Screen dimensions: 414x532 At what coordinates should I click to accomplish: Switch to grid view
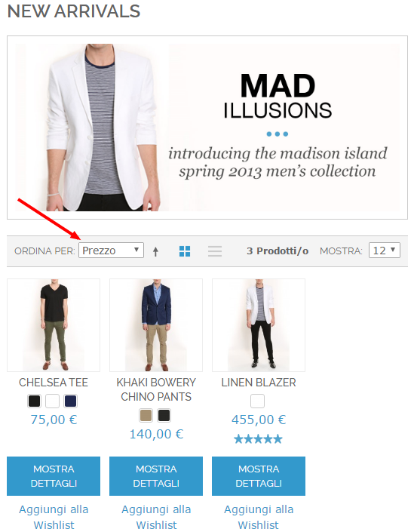[x=185, y=251]
